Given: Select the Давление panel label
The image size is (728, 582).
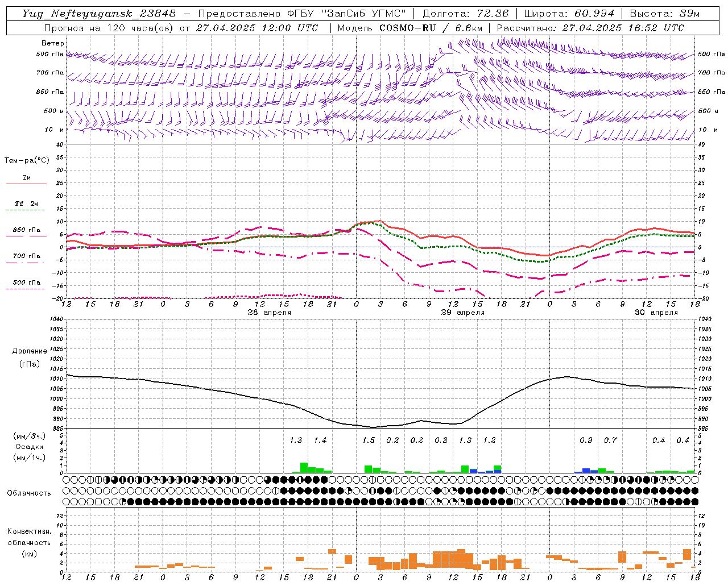Looking at the screenshot, I should (30, 351).
